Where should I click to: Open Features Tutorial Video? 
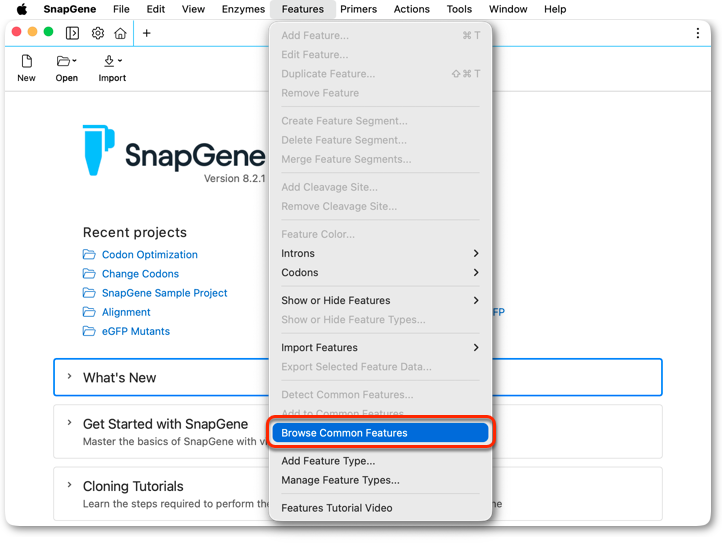[380, 508]
